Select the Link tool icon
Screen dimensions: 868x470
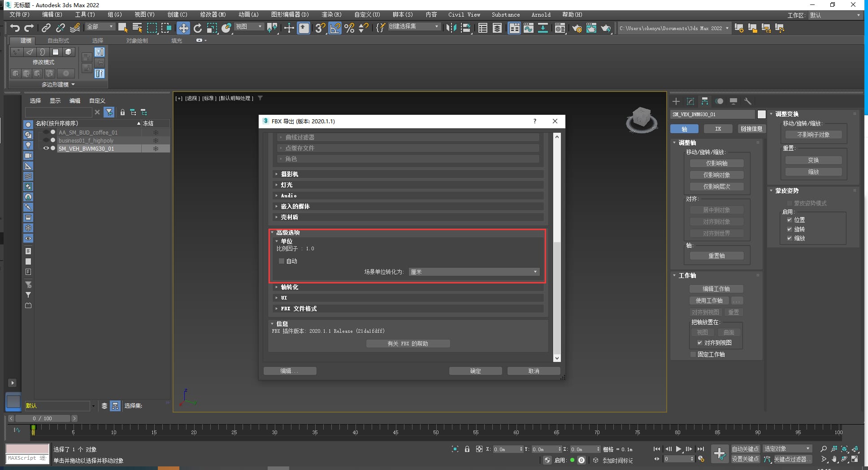tap(46, 28)
